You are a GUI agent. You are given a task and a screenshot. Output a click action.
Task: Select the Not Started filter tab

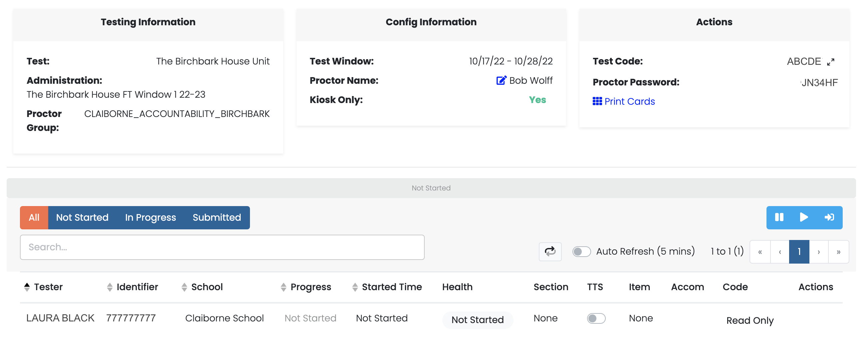pos(82,217)
